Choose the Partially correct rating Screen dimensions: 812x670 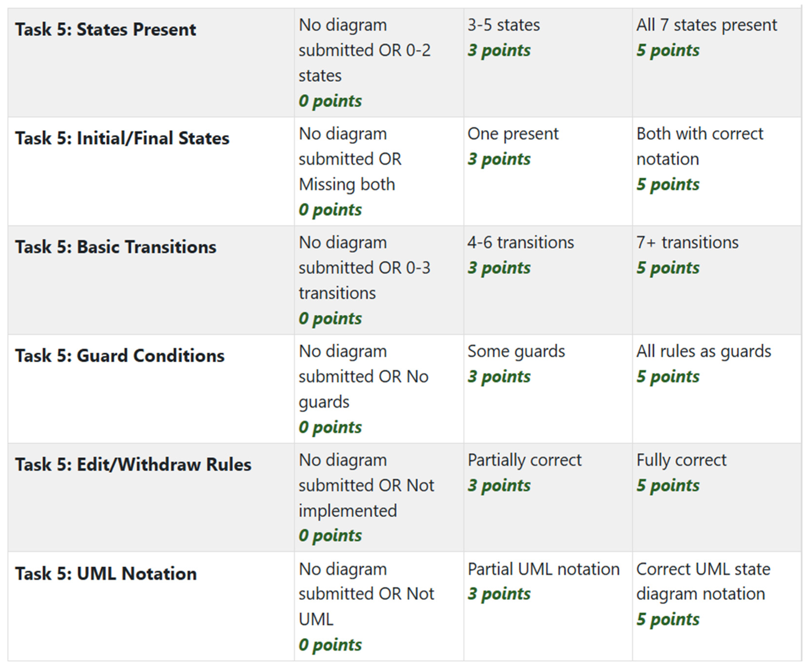(x=548, y=497)
